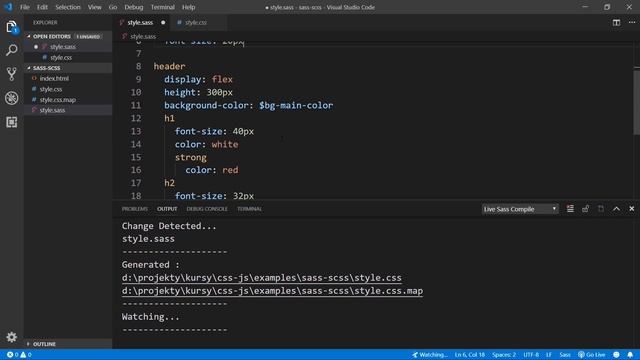Stop Live Sass Watching in status bar
Viewport: 640px width, 360px height.
coord(429,355)
